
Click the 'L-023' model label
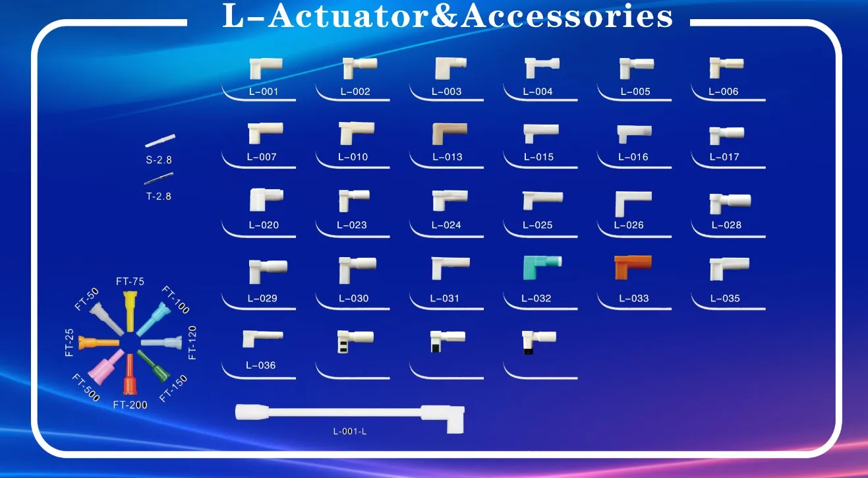tap(352, 225)
